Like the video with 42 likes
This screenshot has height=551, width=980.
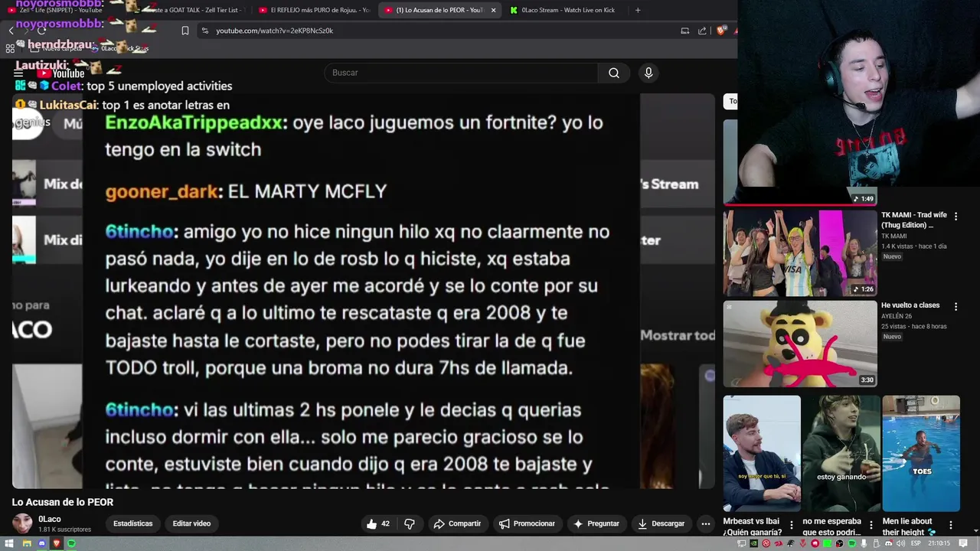click(x=378, y=523)
